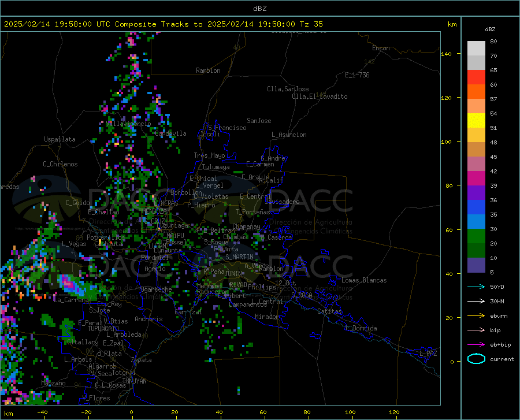Click the Clla.SanJose map label
Image resolution: width=520 pixels, height=420 pixels.
[x=288, y=89]
